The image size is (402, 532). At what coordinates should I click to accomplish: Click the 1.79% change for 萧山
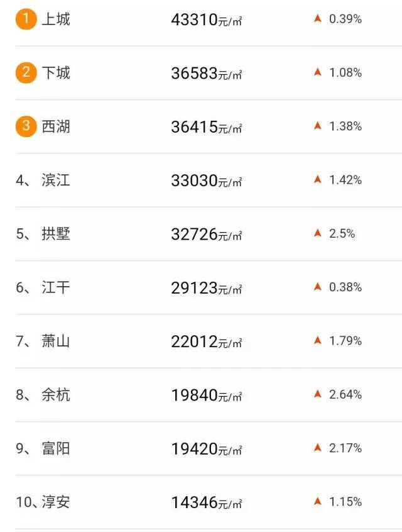[345, 341]
